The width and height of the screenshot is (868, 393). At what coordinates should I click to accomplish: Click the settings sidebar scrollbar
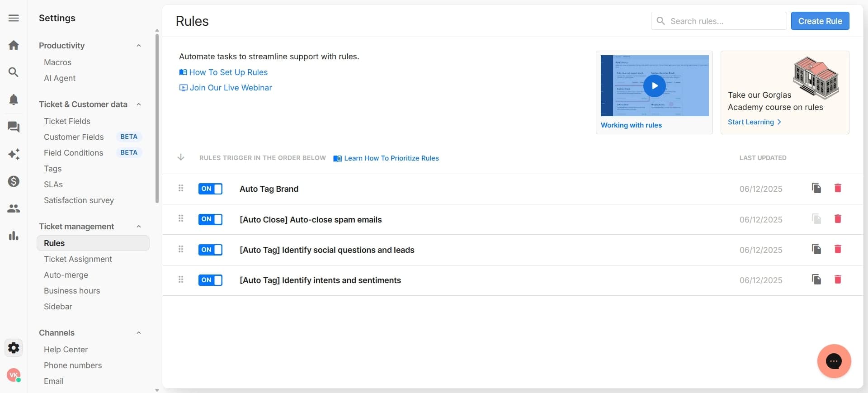157,118
